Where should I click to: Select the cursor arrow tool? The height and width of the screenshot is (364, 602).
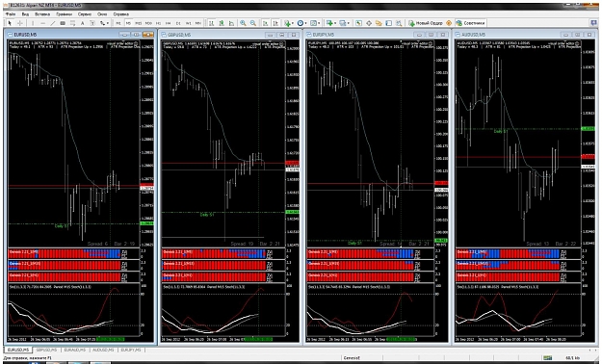click(10, 23)
